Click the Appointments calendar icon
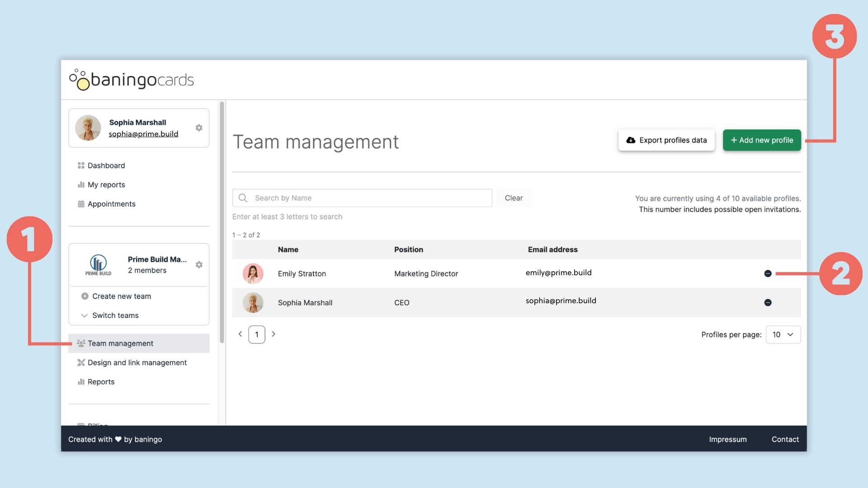The image size is (868, 488). (x=81, y=204)
